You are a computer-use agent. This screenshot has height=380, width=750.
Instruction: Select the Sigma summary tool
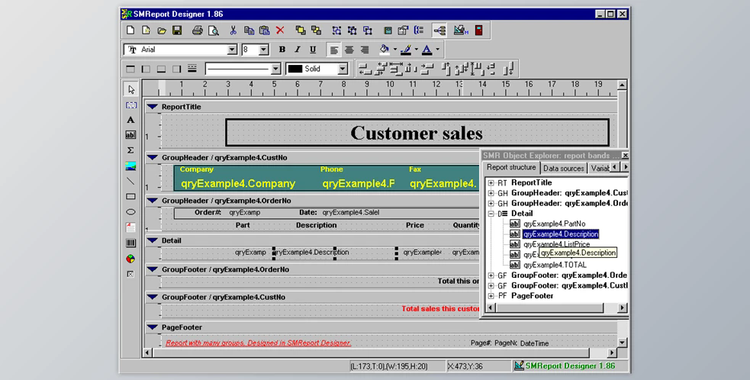[131, 150]
